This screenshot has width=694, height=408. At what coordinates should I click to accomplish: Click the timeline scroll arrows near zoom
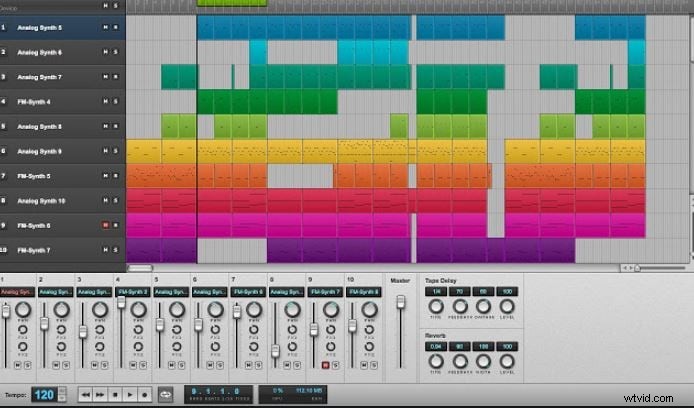tap(628, 268)
